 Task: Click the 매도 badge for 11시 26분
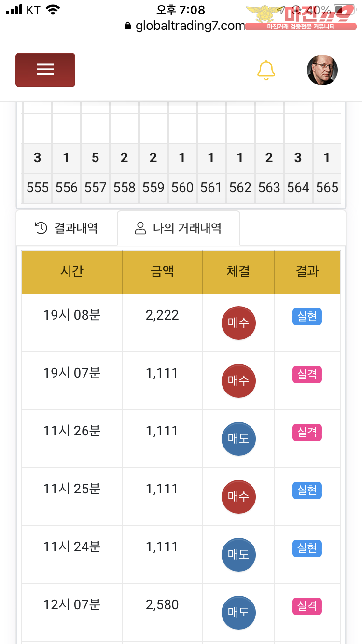click(x=238, y=438)
